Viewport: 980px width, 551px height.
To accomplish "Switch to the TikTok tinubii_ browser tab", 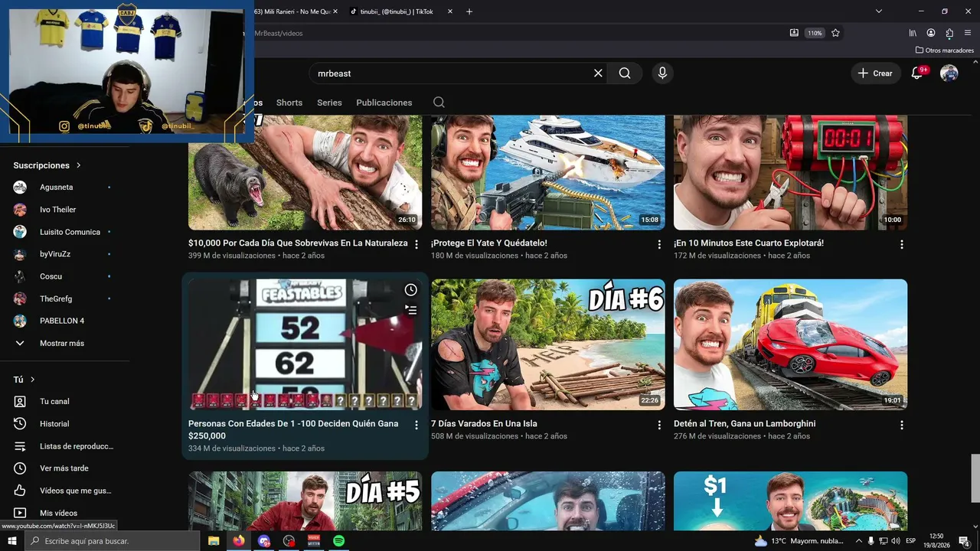I will [401, 11].
